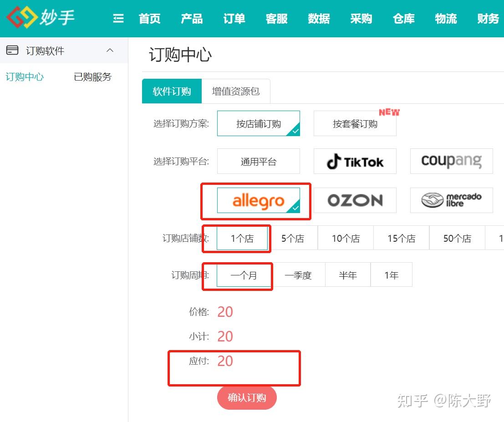This screenshot has width=504, height=422.
Task: Open the 财务 menu
Action: [488, 18]
